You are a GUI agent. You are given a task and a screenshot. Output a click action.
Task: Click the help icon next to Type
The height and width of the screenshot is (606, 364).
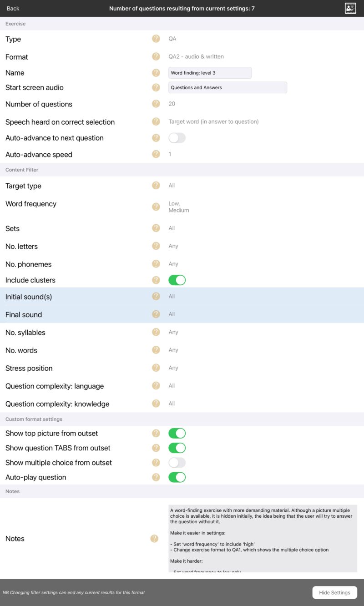coord(156,39)
